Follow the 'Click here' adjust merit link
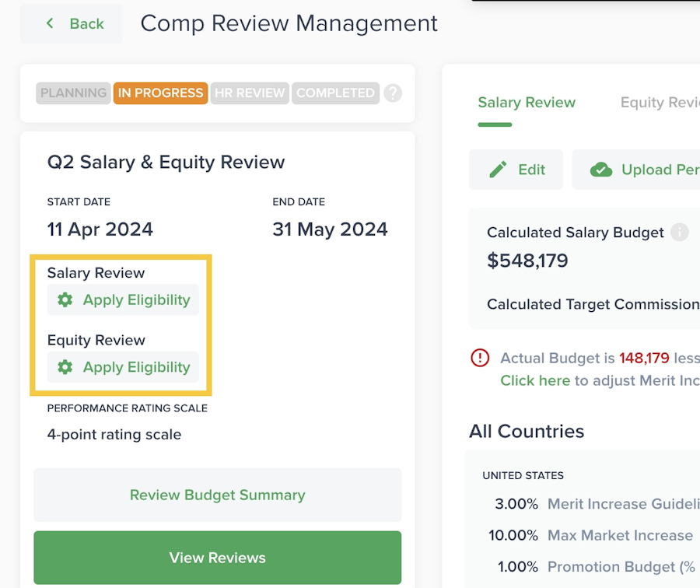This screenshot has width=700, height=588. click(x=535, y=380)
